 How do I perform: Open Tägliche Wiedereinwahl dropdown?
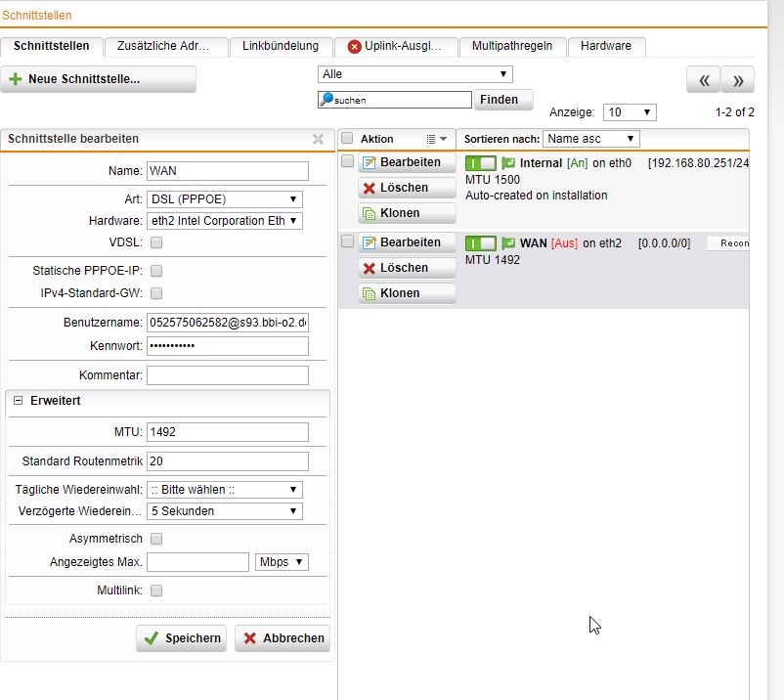225,490
